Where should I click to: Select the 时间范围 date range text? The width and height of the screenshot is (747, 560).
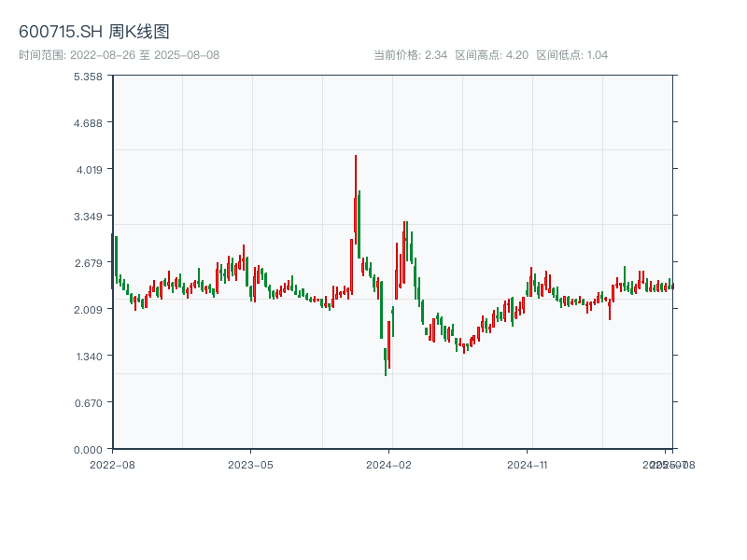pyautogui.click(x=120, y=55)
